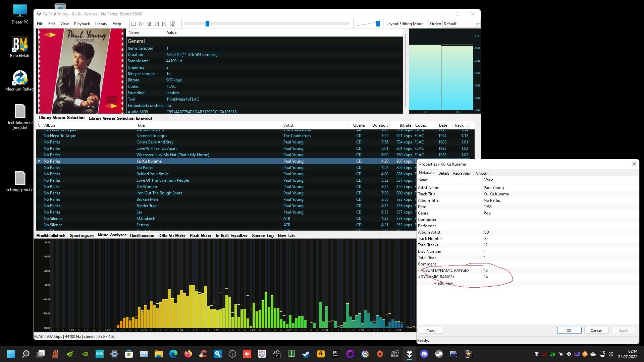Click Layout Editing Mode button

[x=405, y=24]
